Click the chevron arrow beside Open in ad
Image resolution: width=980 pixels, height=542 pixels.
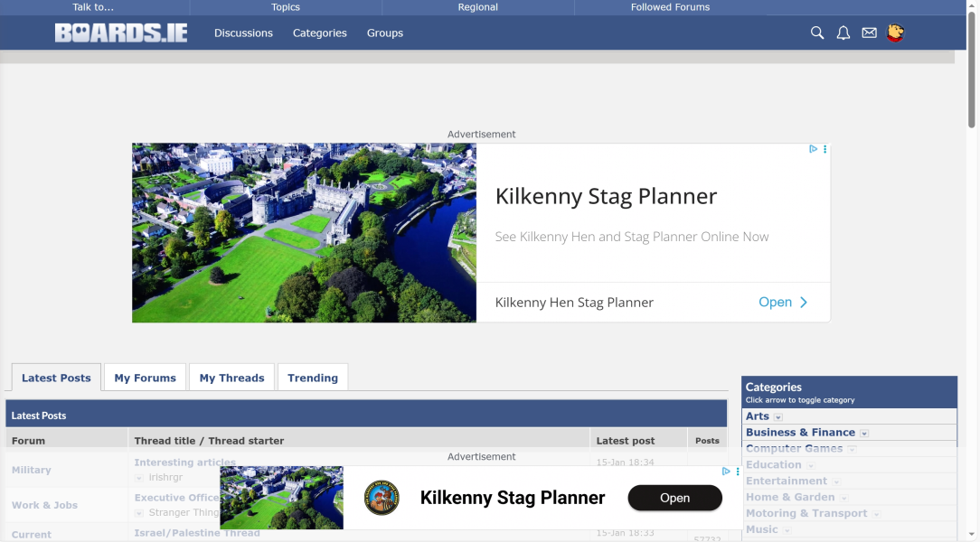click(x=804, y=303)
